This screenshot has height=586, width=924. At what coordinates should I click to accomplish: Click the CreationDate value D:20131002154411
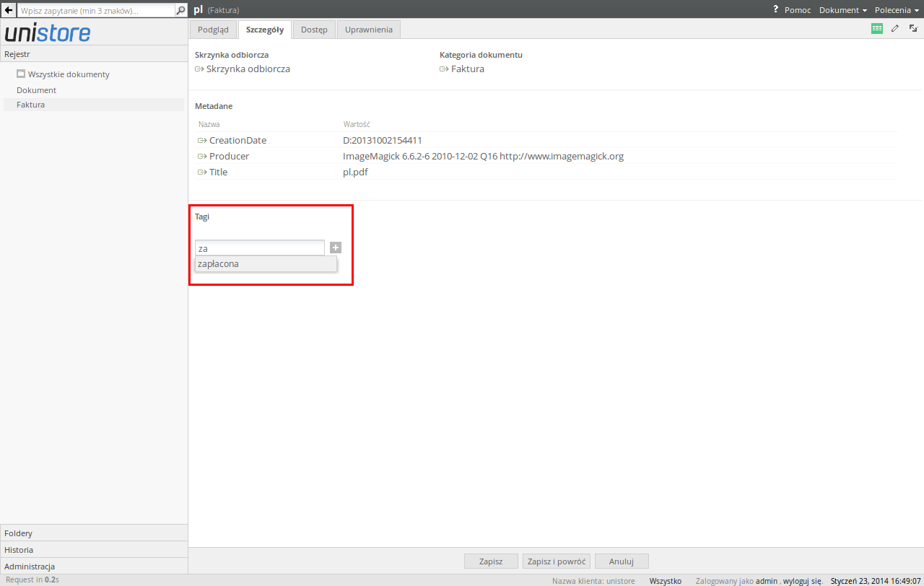click(x=383, y=140)
